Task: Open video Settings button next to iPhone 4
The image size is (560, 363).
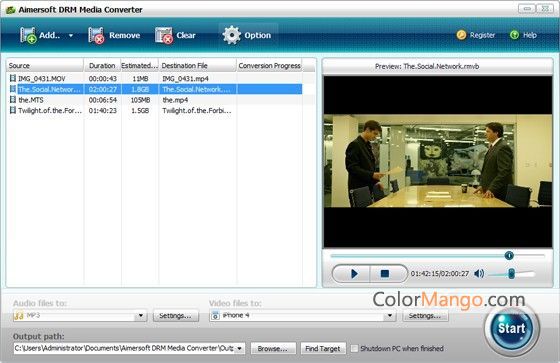Action: 425,315
